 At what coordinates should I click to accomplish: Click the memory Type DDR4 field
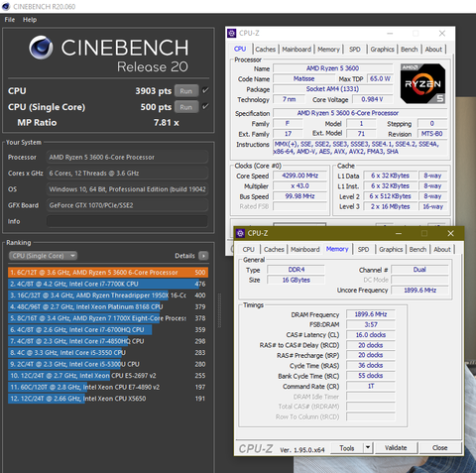coord(297,270)
